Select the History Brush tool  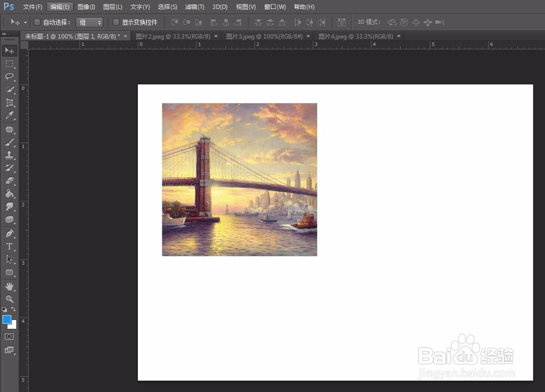pos(9,168)
